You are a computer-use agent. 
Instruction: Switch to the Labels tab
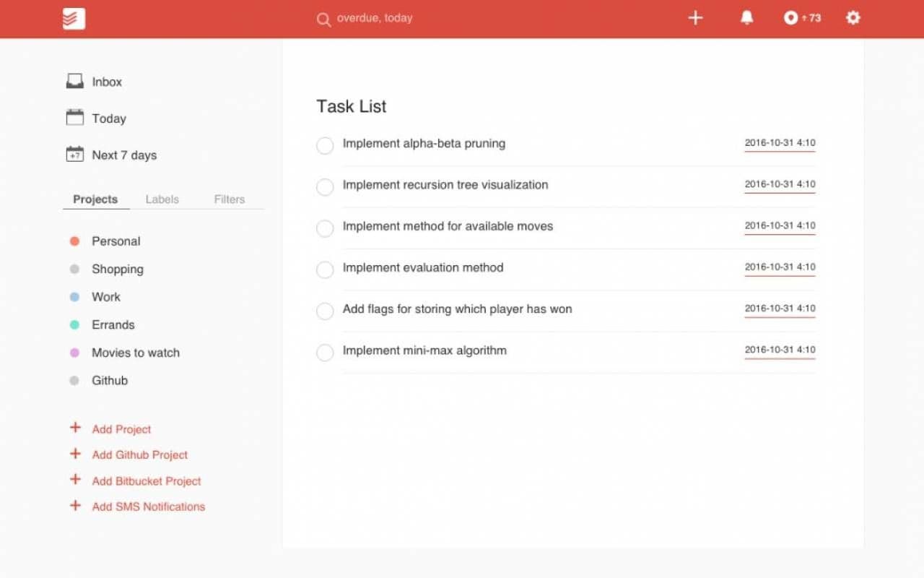pyautogui.click(x=162, y=199)
